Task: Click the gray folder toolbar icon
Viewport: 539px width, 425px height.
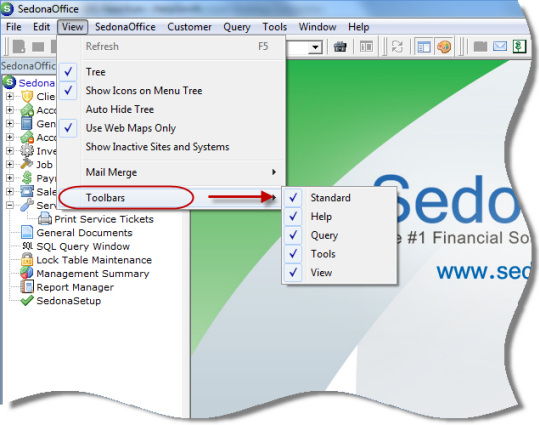Action: 480,46
